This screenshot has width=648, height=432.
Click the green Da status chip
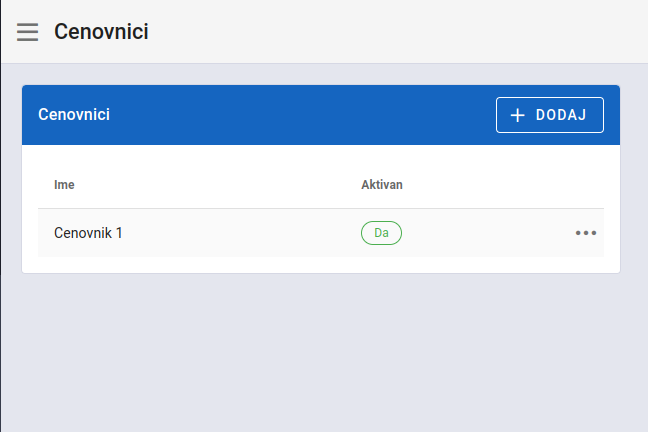[381, 233]
